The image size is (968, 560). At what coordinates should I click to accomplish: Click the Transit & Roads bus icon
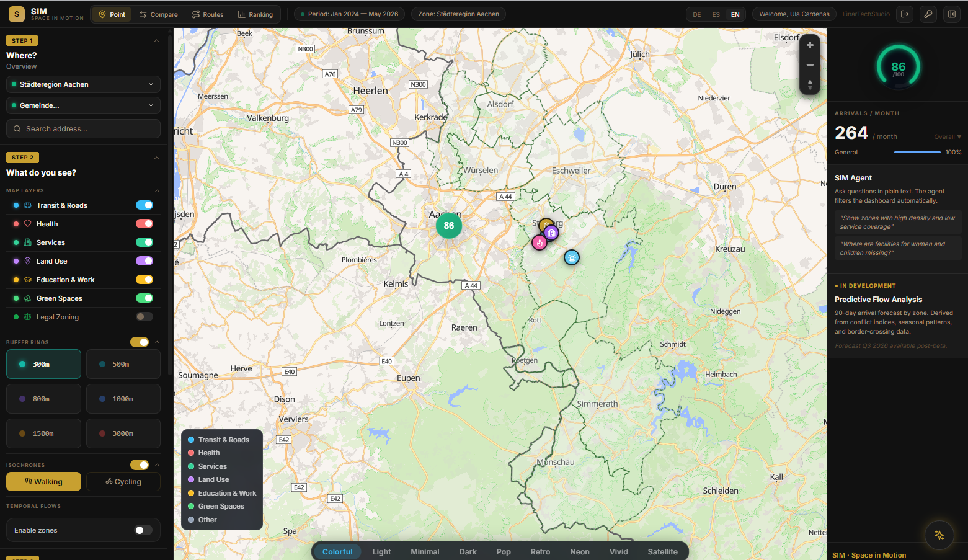(x=27, y=205)
